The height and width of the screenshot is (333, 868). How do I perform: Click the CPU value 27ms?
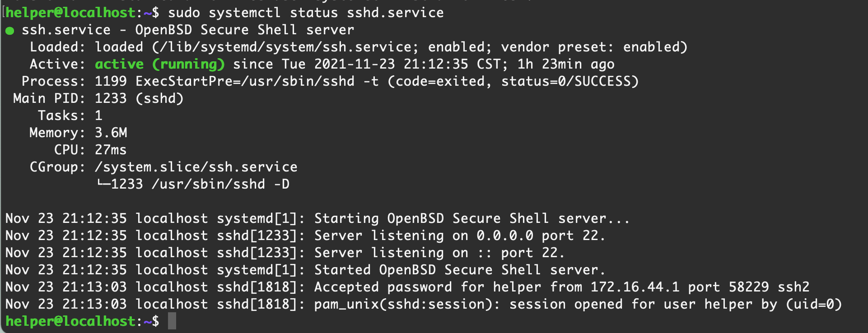coord(111,150)
